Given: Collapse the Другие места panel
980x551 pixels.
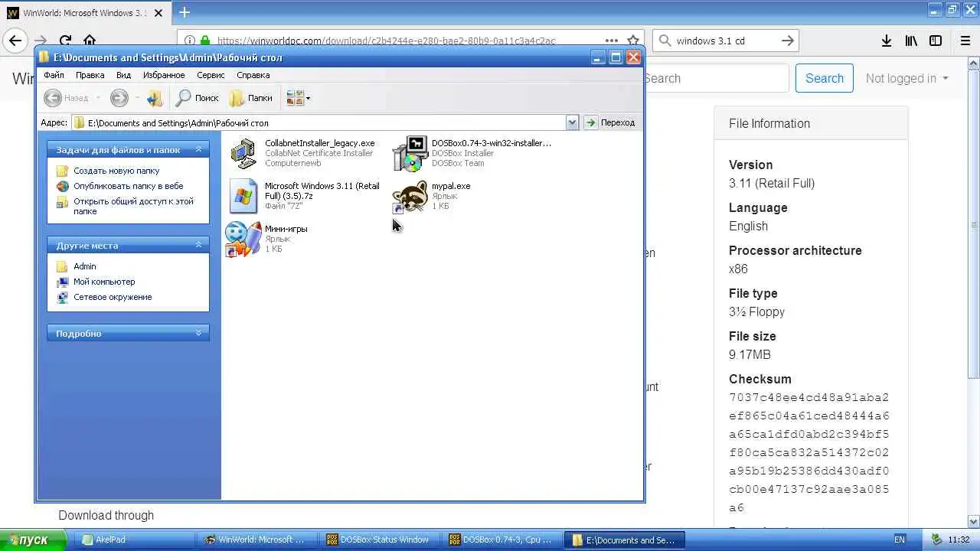Looking at the screenshot, I should (198, 245).
